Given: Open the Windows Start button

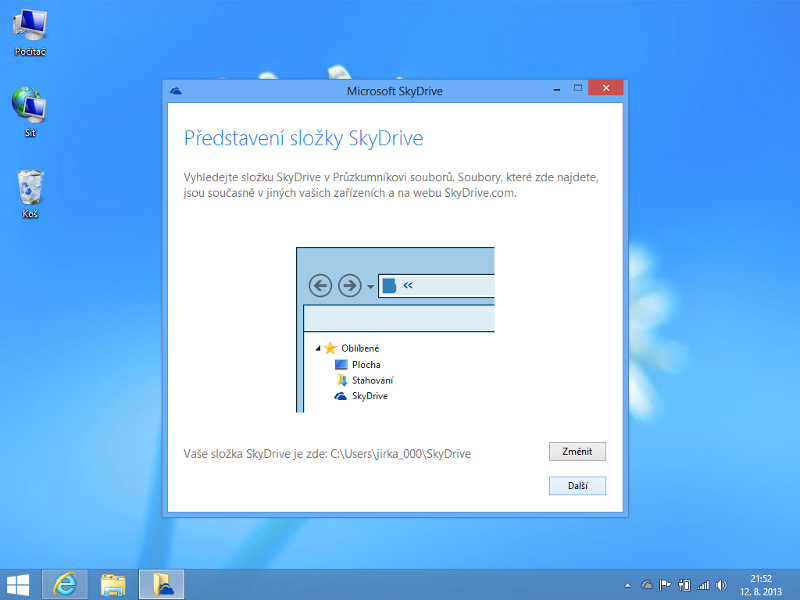Looking at the screenshot, I should click(18, 584).
